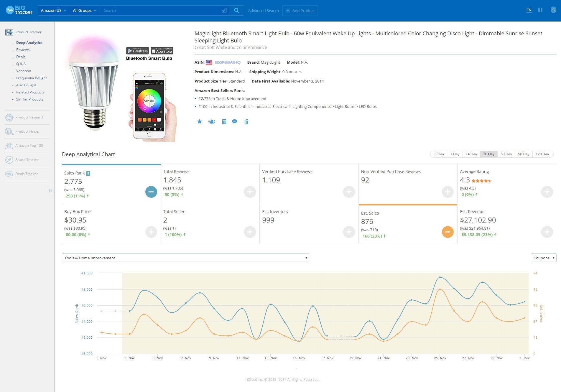The width and height of the screenshot is (561, 392).
Task: Open Tools & Home Improvement category dropdown
Action: coord(185,258)
